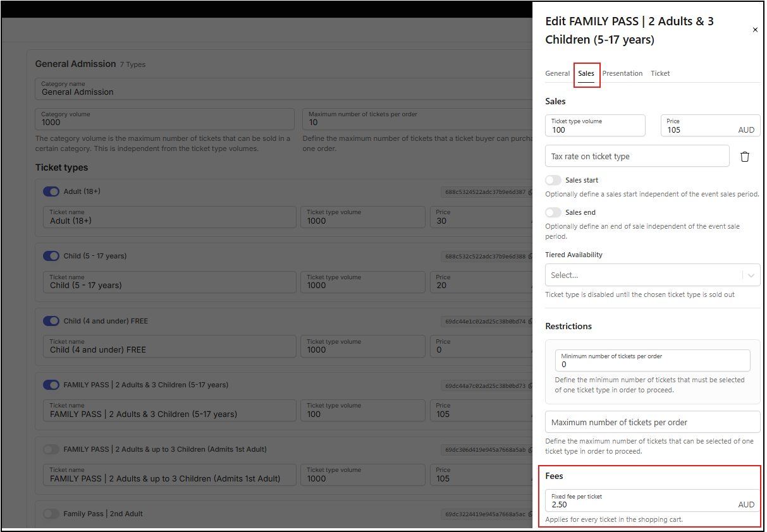
Task: Click panel's Maximum number of tickets per order field
Action: pyautogui.click(x=653, y=422)
